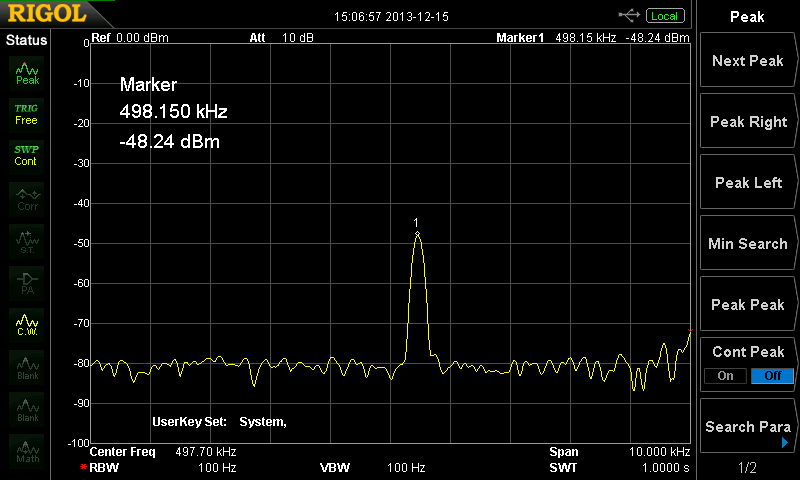Click the SWP Cont sweep icon
Image resolution: width=800 pixels, height=480 pixels.
point(26,155)
